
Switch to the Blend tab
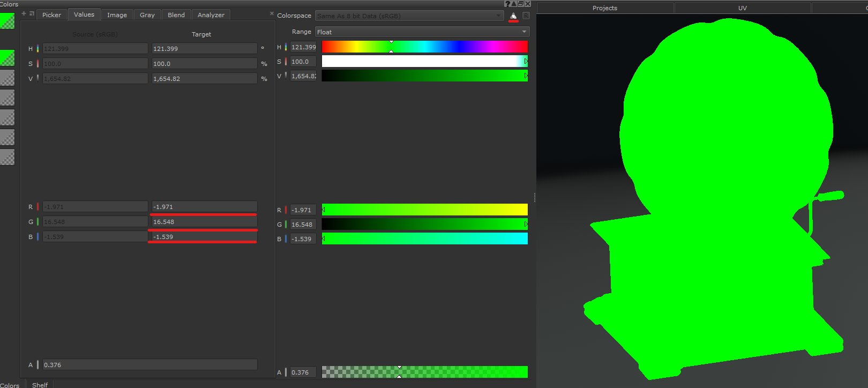pyautogui.click(x=176, y=15)
